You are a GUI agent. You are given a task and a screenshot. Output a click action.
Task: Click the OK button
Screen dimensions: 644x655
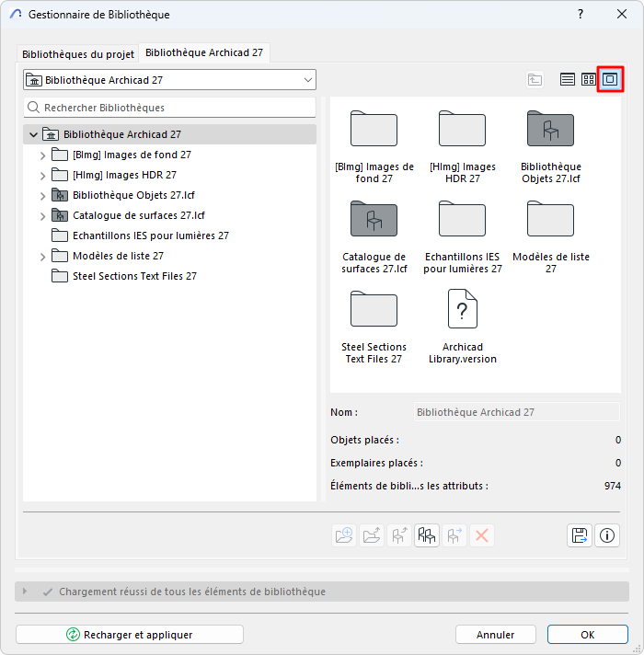pos(588,635)
